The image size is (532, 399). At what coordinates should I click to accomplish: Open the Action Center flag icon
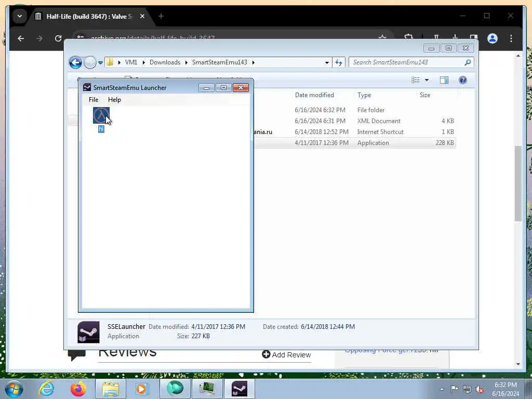point(454,389)
